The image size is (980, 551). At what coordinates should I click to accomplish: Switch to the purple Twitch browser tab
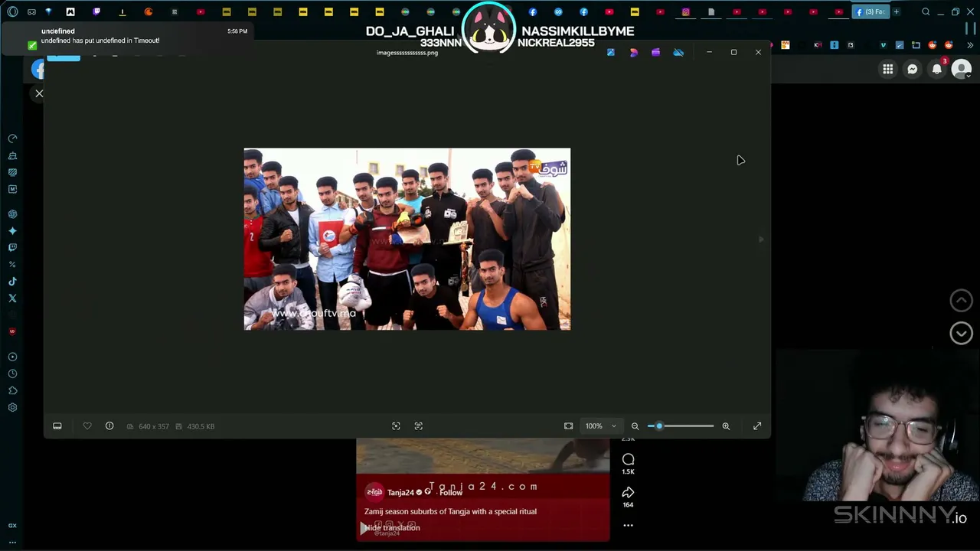tap(96, 11)
